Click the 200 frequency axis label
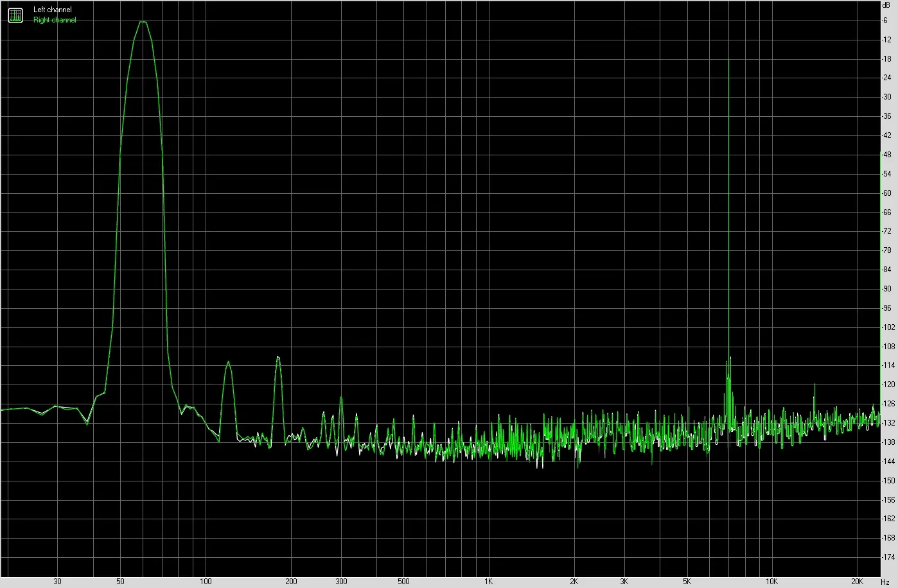 point(290,582)
